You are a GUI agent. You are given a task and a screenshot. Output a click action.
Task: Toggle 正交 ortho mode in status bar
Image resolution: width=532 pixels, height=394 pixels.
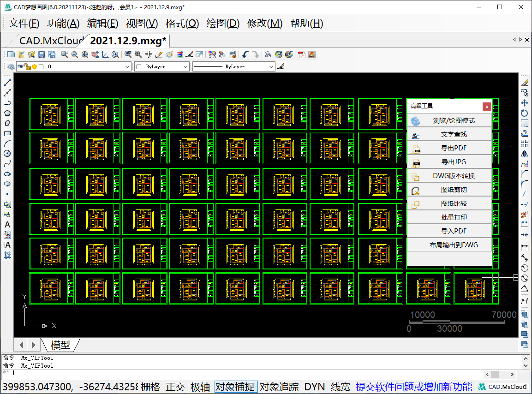pos(175,387)
